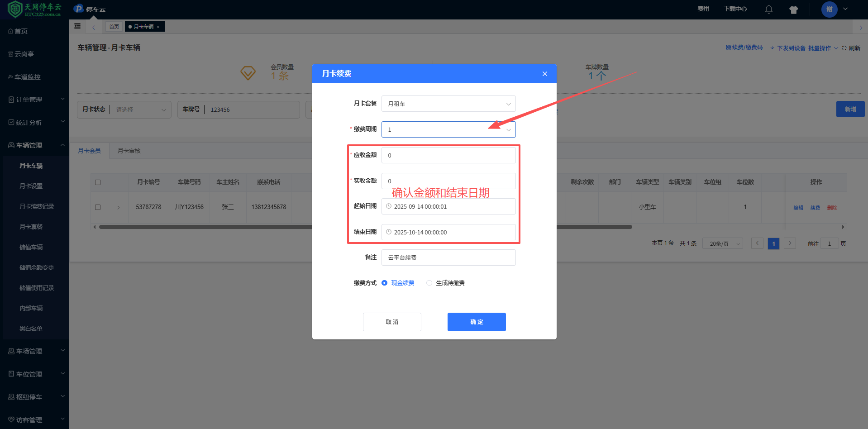Click the table horizontal scrollbar

coord(365,227)
